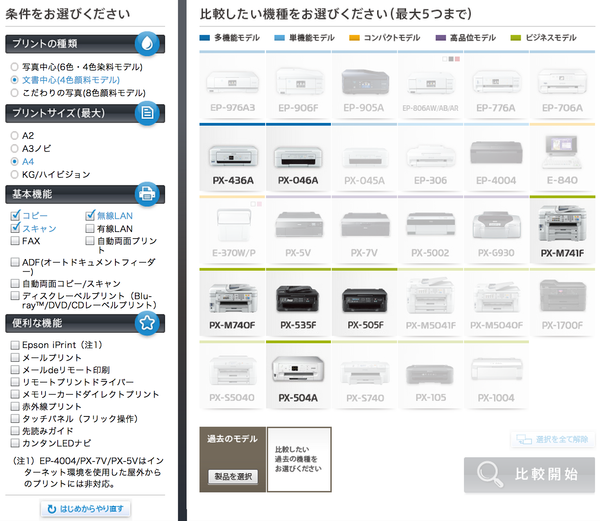
Task: Check リモートプリントドライバー option
Action: click(15, 382)
